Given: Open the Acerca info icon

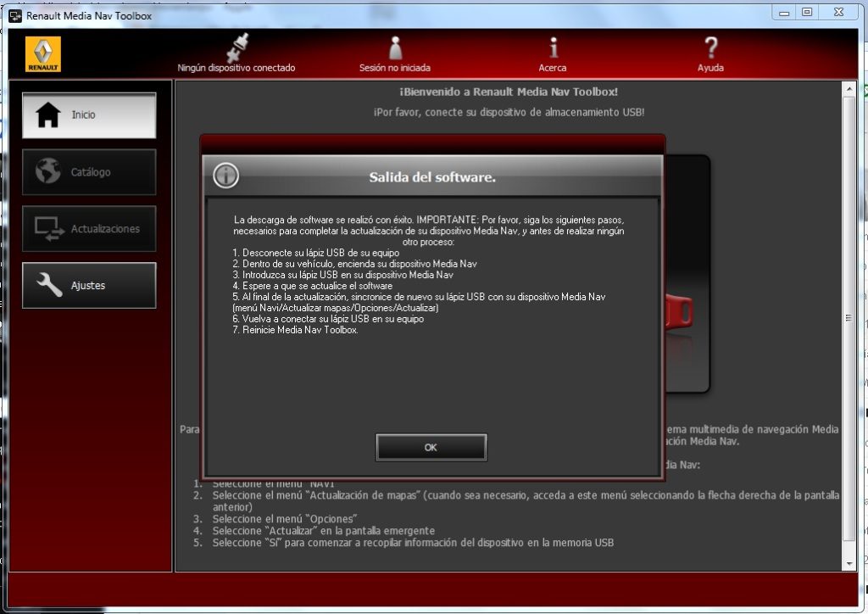Looking at the screenshot, I should (553, 47).
